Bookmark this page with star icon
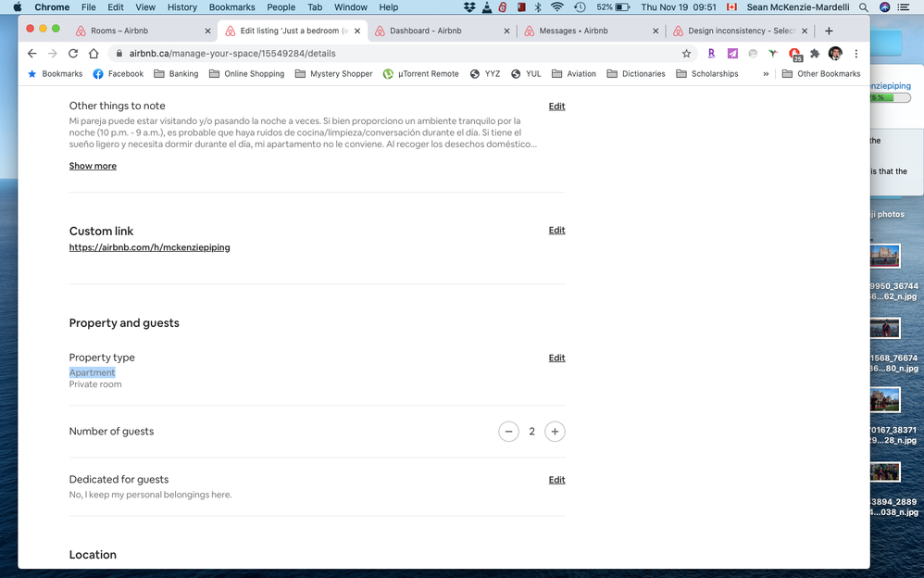Image resolution: width=924 pixels, height=578 pixels. click(x=686, y=54)
